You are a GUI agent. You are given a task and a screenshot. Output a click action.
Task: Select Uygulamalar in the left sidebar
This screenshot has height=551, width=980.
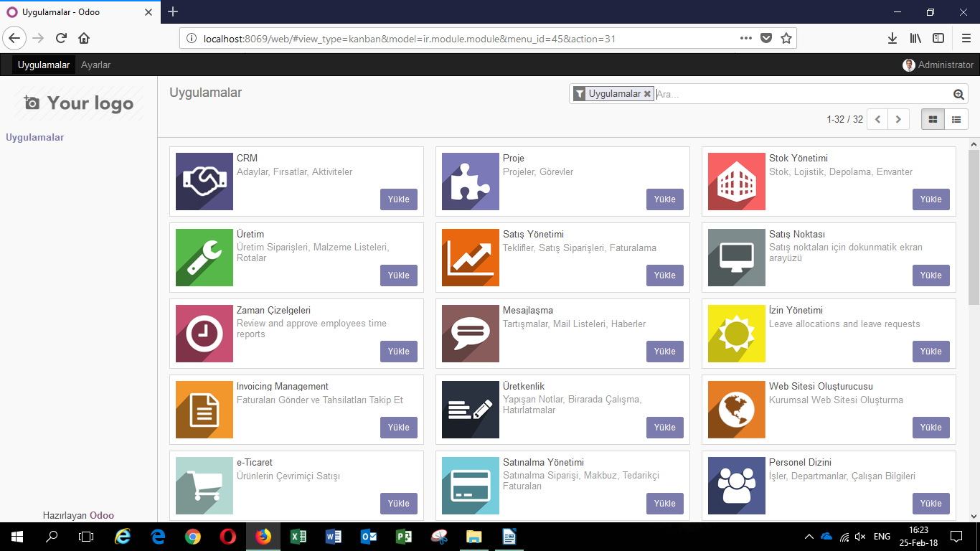click(x=34, y=137)
